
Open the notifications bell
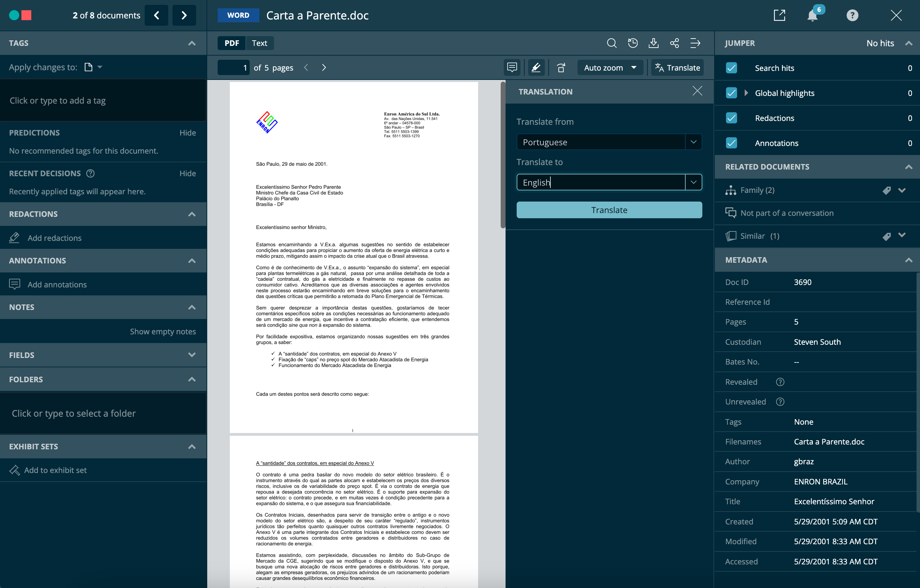pos(812,15)
